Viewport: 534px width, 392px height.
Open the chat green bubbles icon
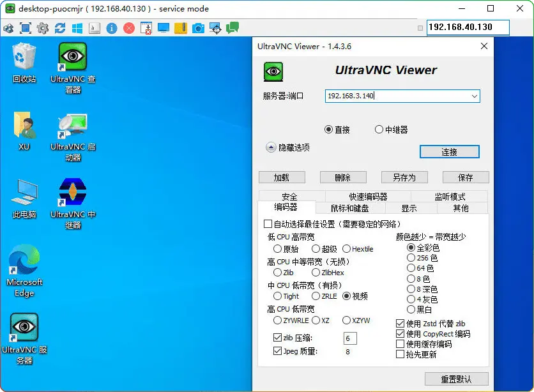pyautogui.click(x=233, y=27)
